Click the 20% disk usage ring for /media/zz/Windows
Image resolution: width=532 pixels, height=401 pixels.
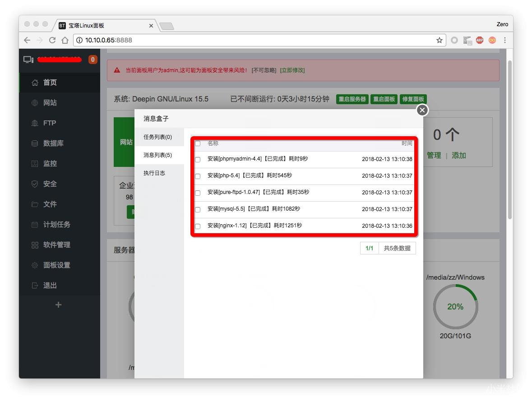point(455,307)
